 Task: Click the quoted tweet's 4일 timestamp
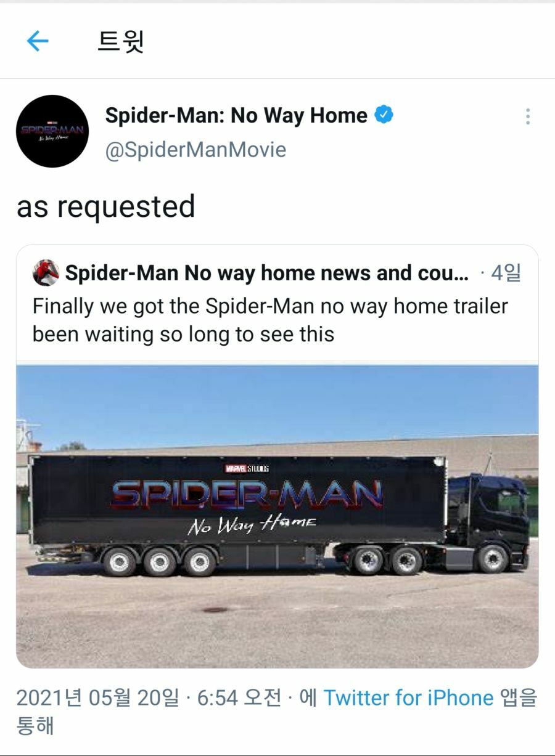click(x=506, y=273)
